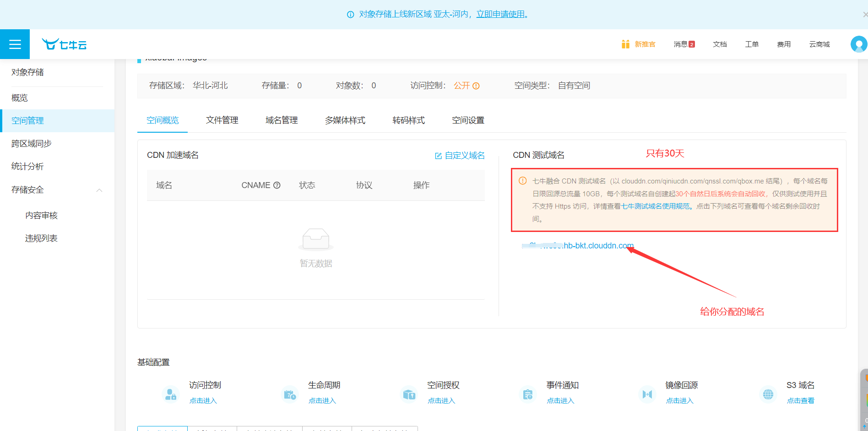Click 点击进入 under 空间授权
Screen dimensions: 868x431
[x=441, y=401]
